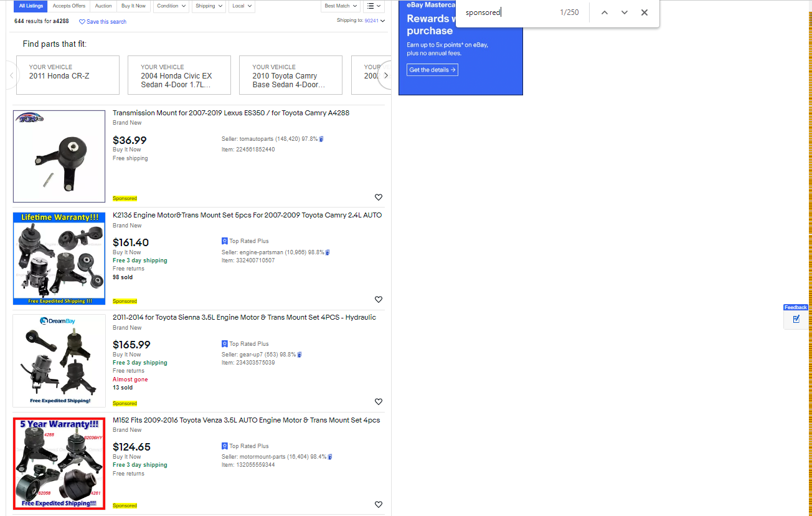Open 2011-2014 Toyota Sienna mount set title
812x516 pixels.
click(244, 318)
